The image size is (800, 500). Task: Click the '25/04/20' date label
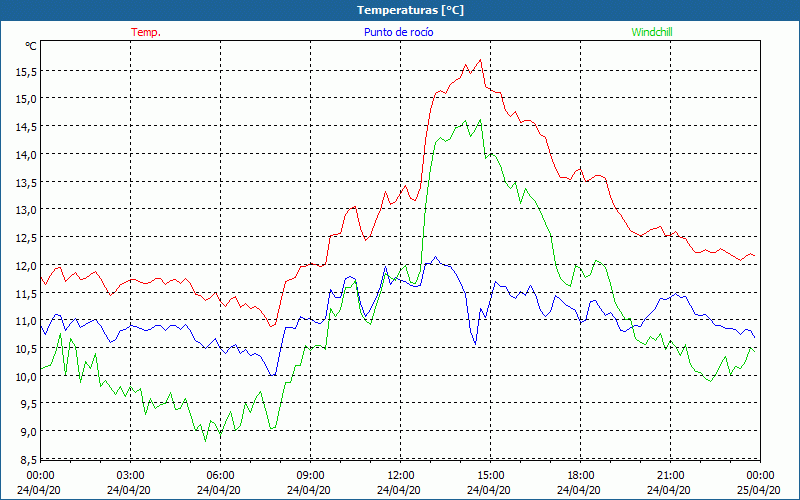759,490
